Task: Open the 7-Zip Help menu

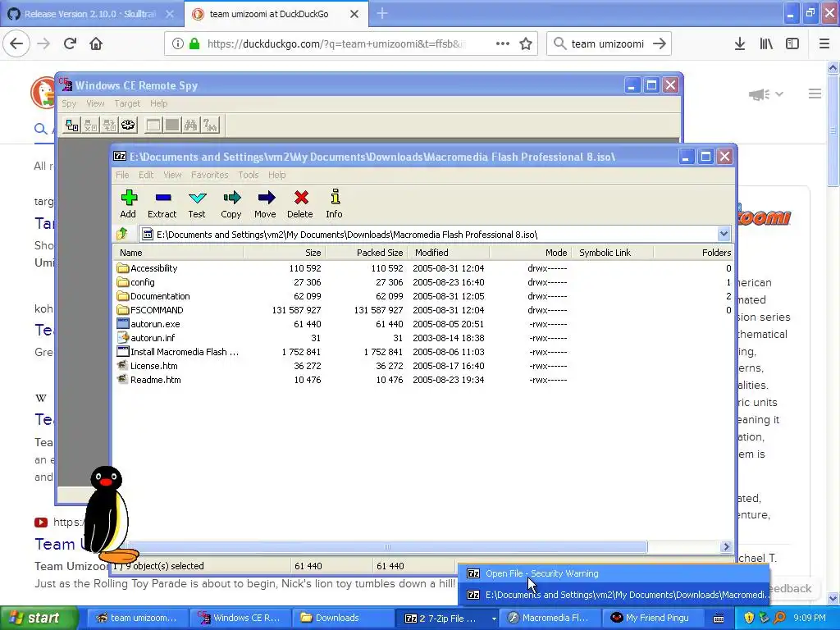Action: (277, 175)
